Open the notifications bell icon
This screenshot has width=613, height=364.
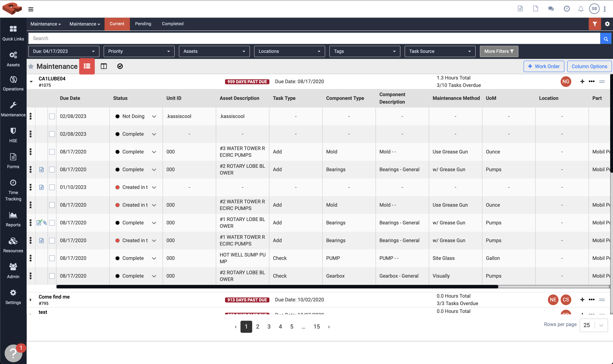pos(581,9)
